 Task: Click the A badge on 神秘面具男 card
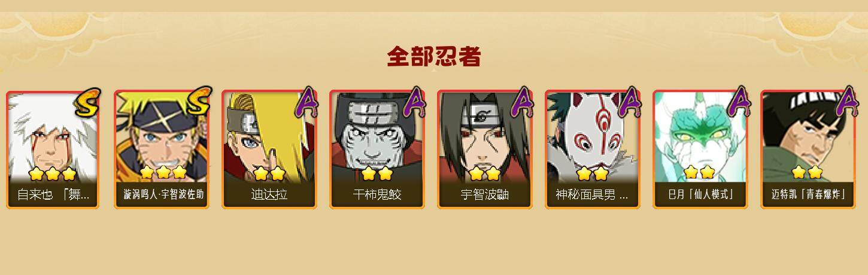click(630, 102)
